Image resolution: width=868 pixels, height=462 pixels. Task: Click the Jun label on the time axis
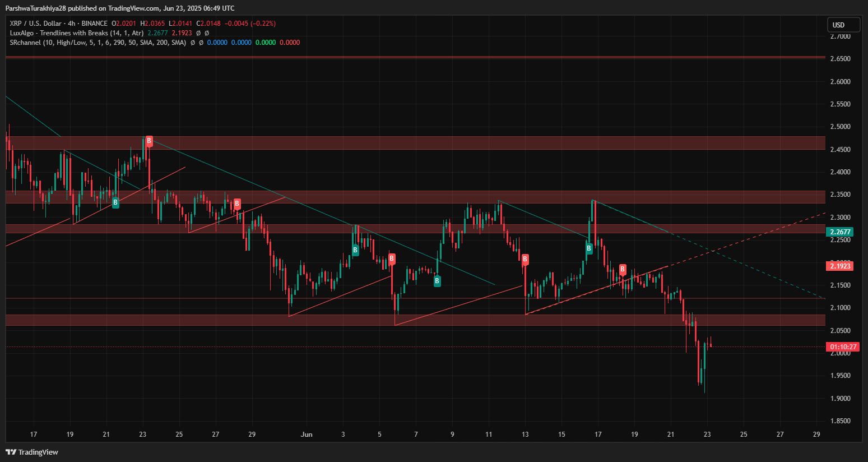tap(306, 435)
